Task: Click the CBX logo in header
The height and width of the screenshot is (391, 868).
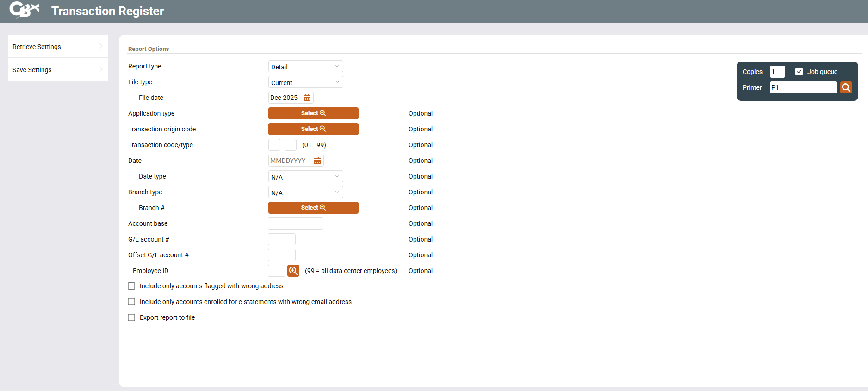Action: click(x=24, y=10)
